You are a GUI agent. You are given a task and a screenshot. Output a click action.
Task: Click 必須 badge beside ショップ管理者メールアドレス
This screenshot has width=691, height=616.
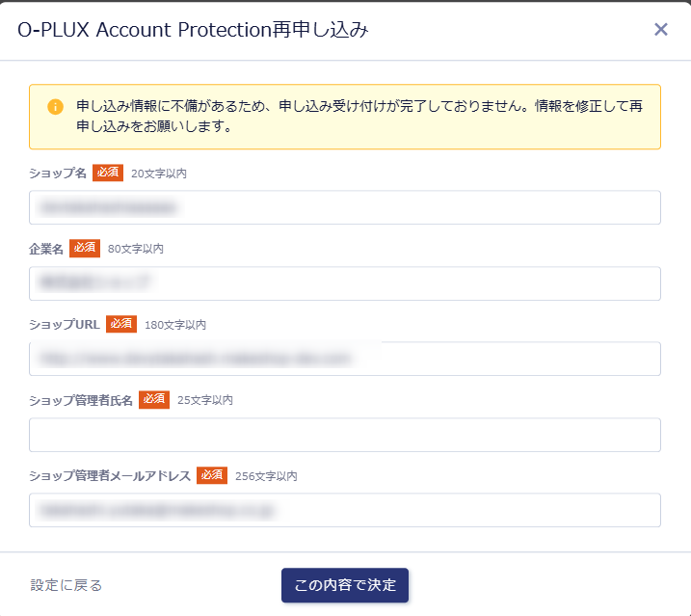click(212, 475)
